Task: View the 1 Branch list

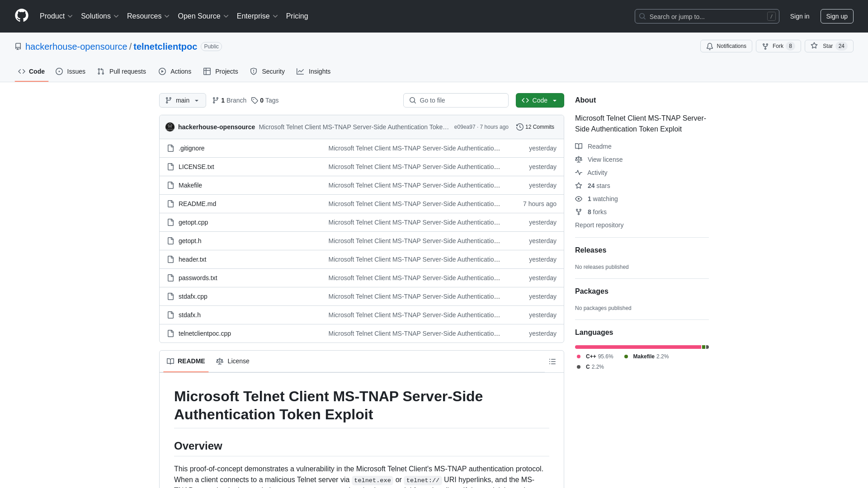Action: pos(229,100)
